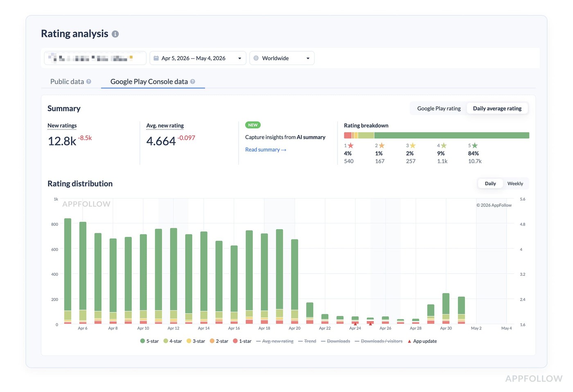Switch to Google Play rating view

439,108
